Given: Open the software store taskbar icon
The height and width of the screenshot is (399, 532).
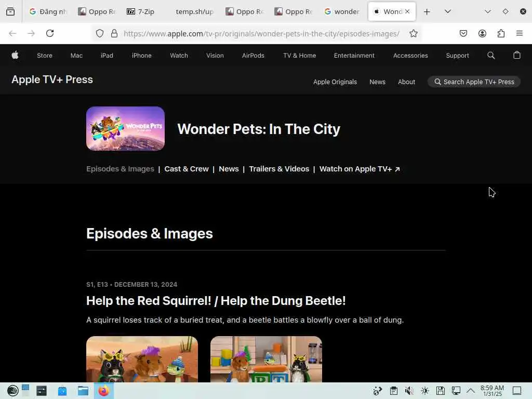Looking at the screenshot, I should [x=62, y=391].
